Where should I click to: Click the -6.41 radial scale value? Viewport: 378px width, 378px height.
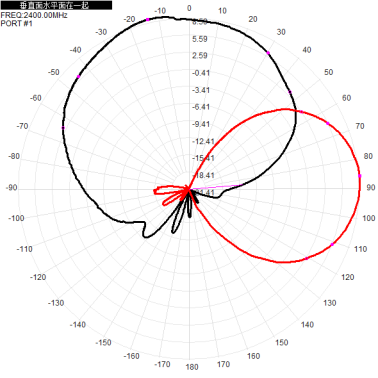tap(201, 107)
